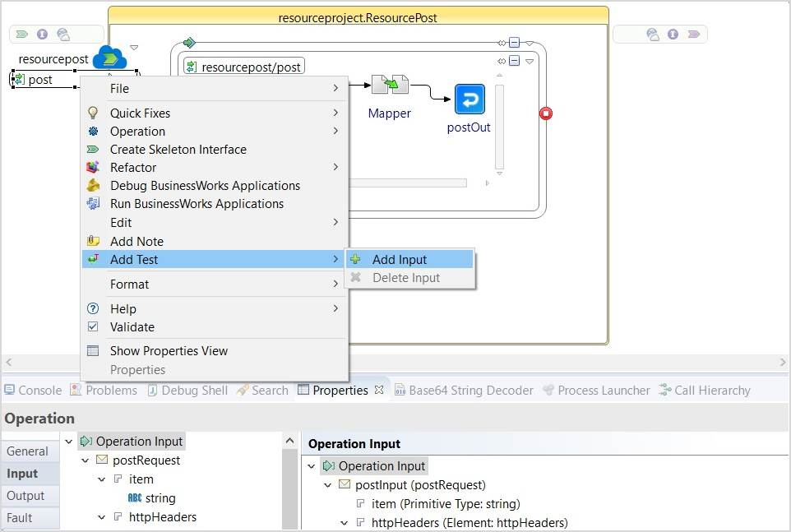The image size is (791, 532).
Task: Switch to the Console tab
Action: point(33,391)
